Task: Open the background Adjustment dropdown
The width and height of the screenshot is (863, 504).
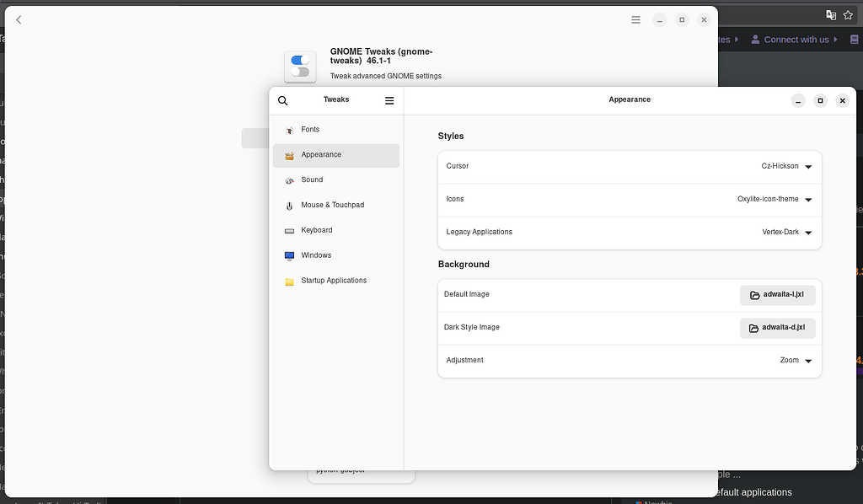Action: [807, 360]
